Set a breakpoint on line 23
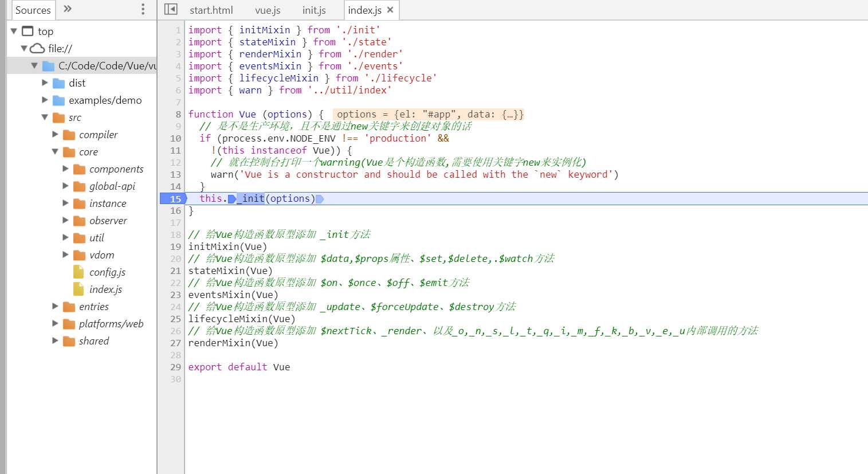The height and width of the screenshot is (474, 868). click(175, 295)
